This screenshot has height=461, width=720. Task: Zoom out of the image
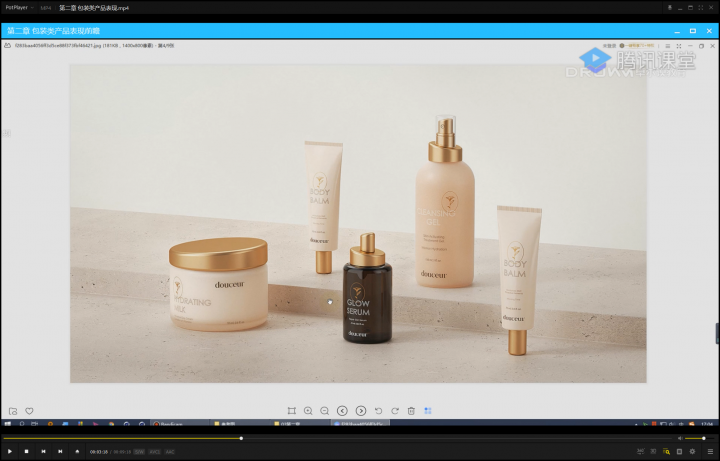(325, 410)
